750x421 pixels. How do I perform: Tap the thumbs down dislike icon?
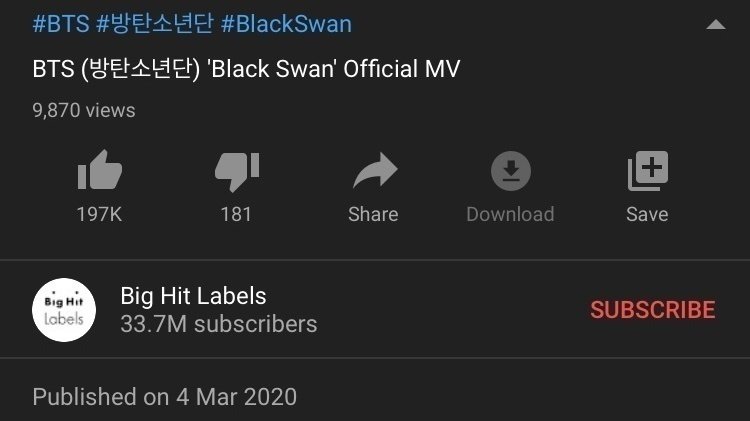coord(237,172)
